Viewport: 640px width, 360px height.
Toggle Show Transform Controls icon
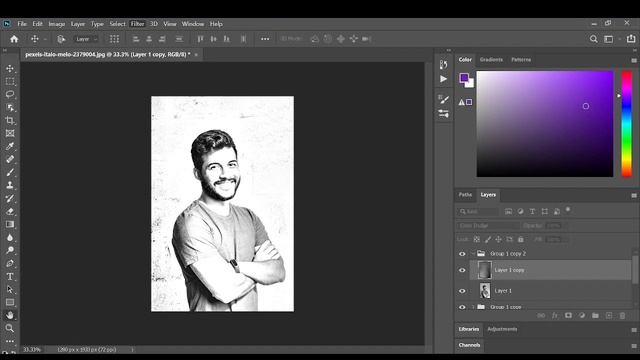pos(114,39)
